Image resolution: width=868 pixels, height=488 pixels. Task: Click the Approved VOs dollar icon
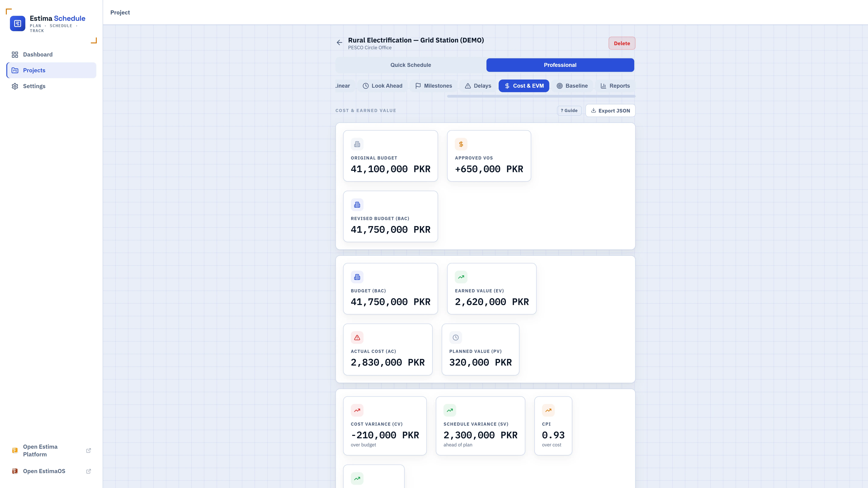coord(461,144)
